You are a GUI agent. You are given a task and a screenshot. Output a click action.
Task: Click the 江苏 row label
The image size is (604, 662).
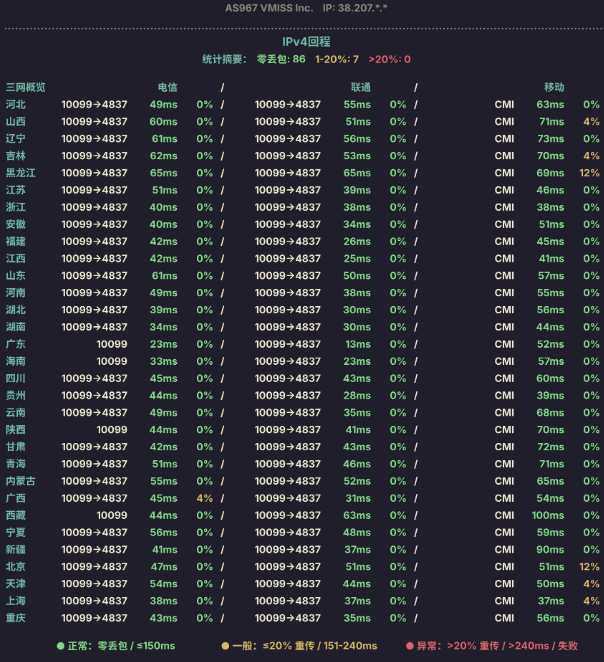(x=16, y=190)
